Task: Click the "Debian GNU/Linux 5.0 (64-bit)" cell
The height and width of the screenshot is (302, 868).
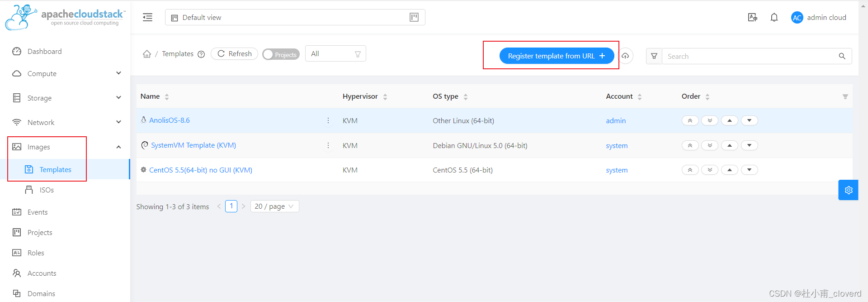Action: [480, 146]
